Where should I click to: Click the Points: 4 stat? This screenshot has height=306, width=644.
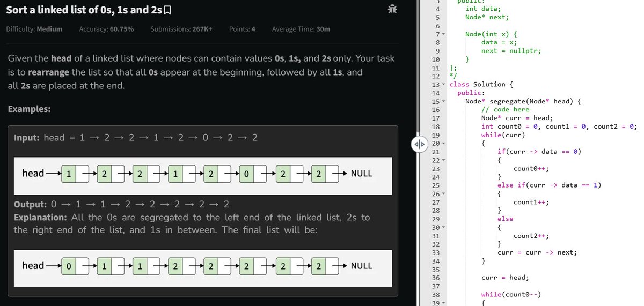tap(242, 29)
